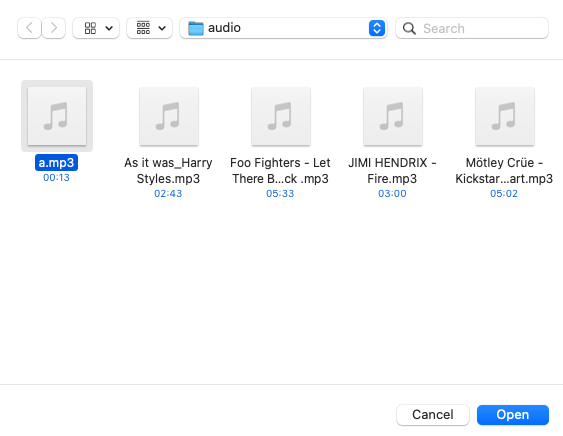Click the 00:13 duration text

(56, 177)
